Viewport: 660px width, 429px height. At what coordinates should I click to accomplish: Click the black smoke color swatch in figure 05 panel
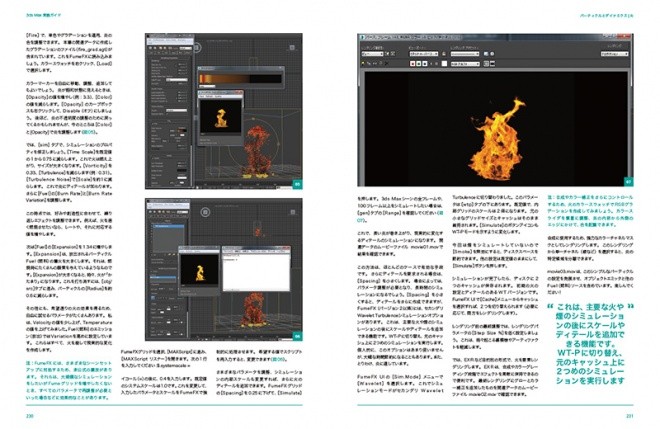(x=182, y=170)
